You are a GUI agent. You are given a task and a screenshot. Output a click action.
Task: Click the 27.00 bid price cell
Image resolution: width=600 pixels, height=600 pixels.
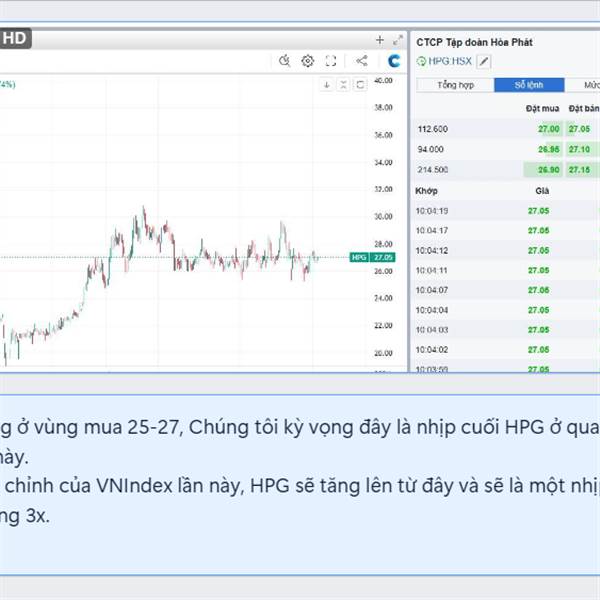549,129
